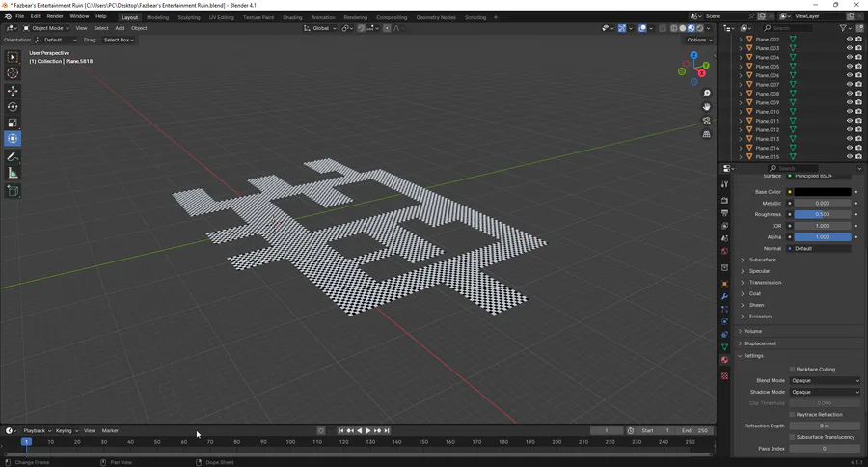
Task: Activate the Rotate tool
Action: (13, 107)
